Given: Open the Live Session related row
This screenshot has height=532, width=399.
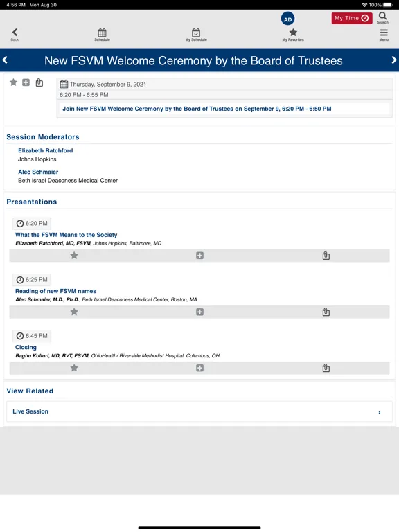Looking at the screenshot, I should tap(199, 411).
